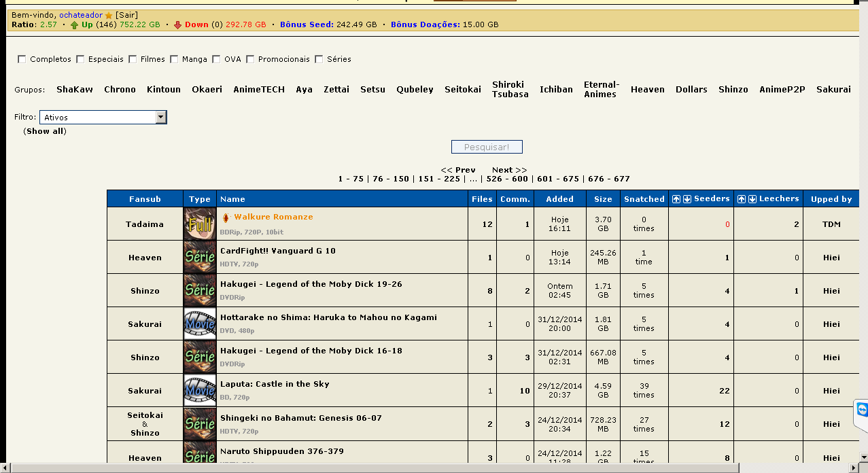
Task: Open page range 676 - 677
Action: (609, 179)
